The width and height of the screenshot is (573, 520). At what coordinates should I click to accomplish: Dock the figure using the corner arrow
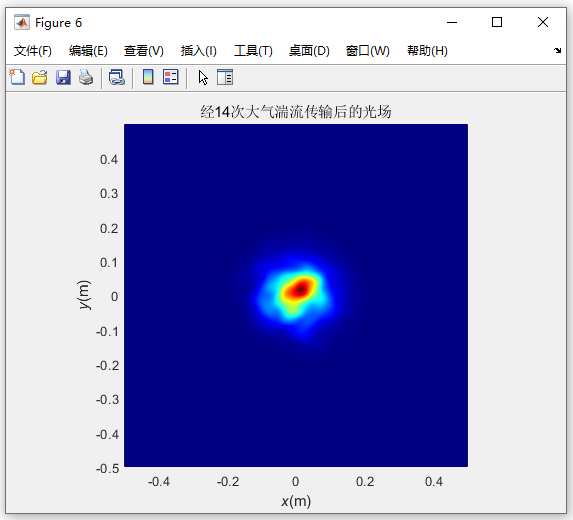click(x=557, y=50)
